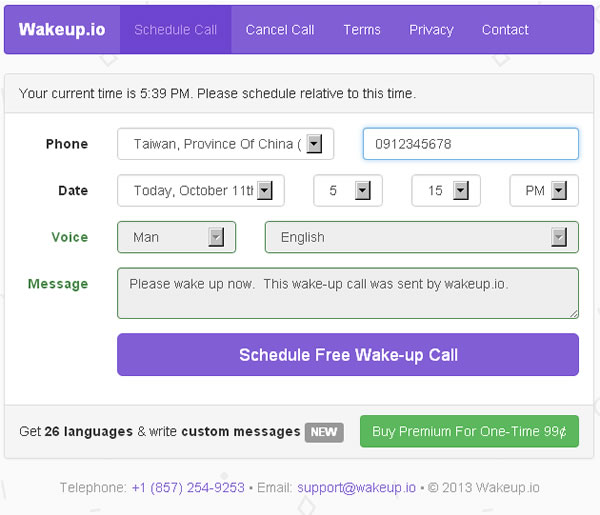Image resolution: width=600 pixels, height=515 pixels.
Task: Open the Contact page
Action: (x=505, y=30)
